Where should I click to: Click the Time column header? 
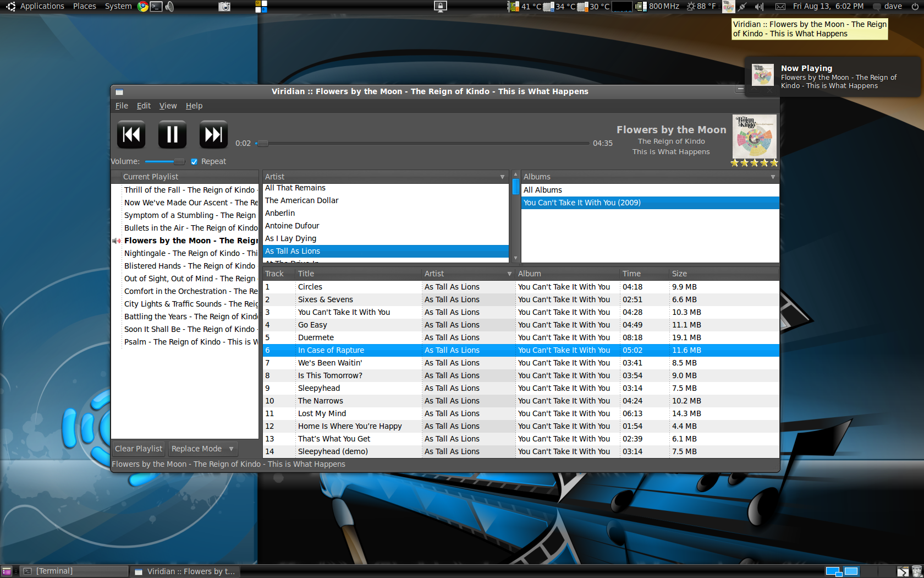pyautogui.click(x=644, y=274)
